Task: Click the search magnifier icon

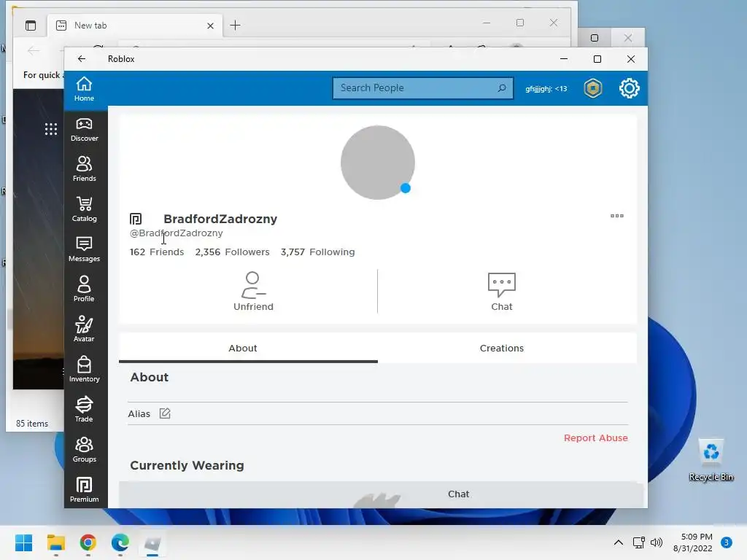Action: click(x=502, y=88)
